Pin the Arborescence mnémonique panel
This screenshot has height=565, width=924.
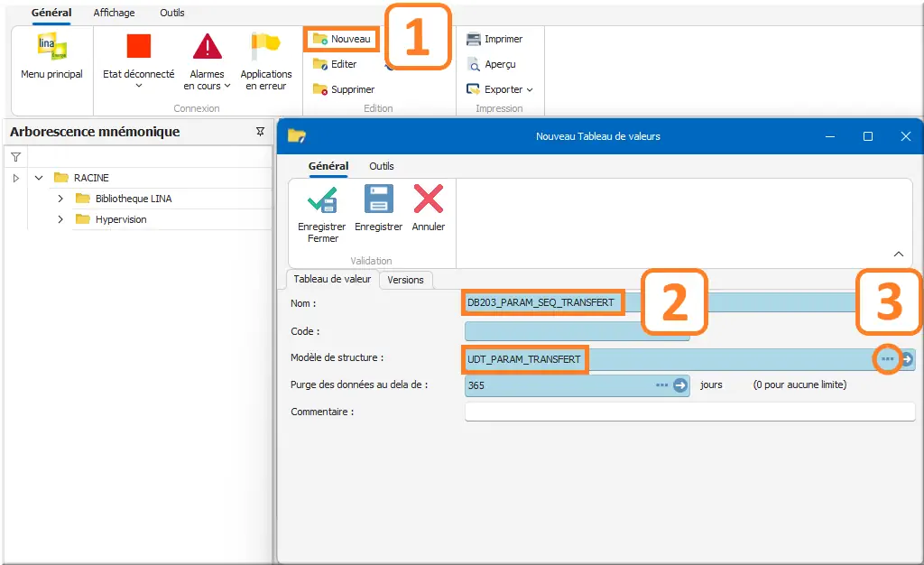(261, 132)
